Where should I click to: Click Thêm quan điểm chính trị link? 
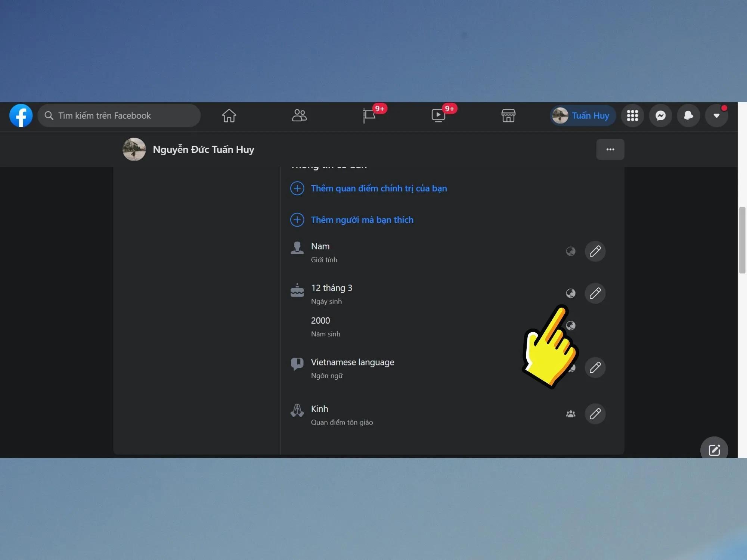tap(378, 188)
